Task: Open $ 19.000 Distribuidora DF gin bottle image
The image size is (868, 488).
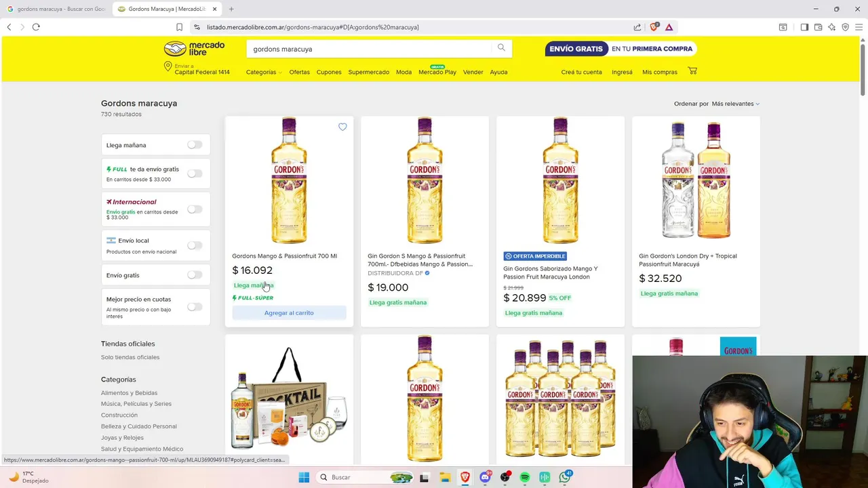Action: 425,180
